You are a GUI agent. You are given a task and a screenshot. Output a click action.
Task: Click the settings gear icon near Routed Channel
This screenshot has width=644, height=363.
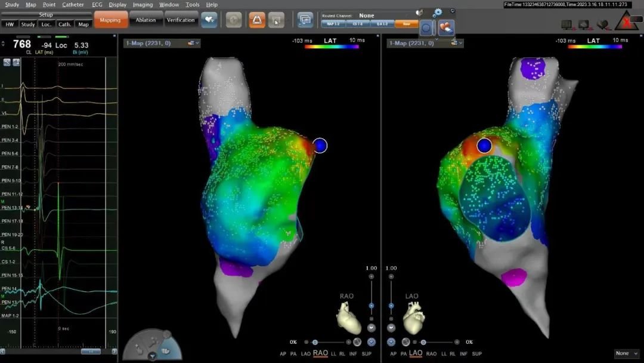437,13
